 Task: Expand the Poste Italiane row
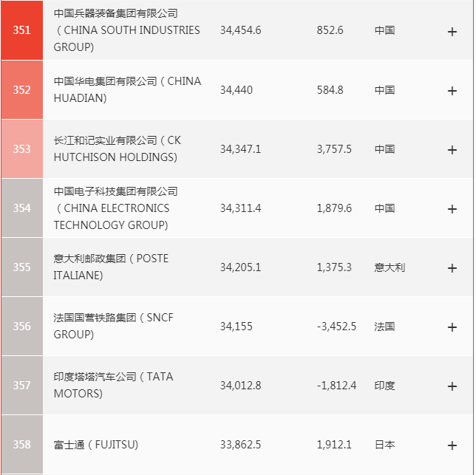tap(452, 267)
